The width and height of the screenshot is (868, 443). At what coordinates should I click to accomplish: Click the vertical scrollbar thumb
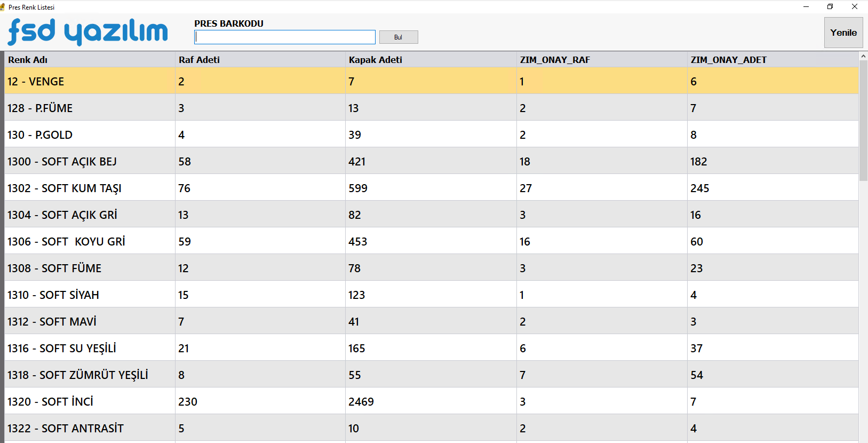pos(863,120)
